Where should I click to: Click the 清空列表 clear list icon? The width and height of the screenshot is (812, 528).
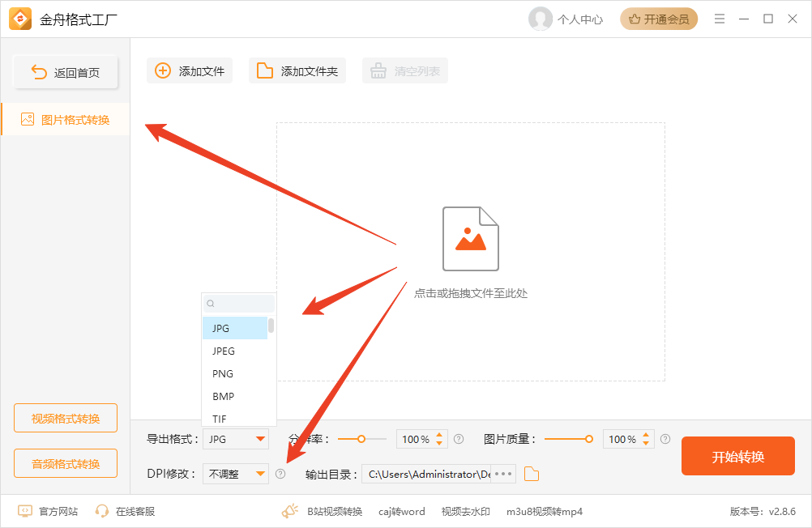(x=378, y=70)
